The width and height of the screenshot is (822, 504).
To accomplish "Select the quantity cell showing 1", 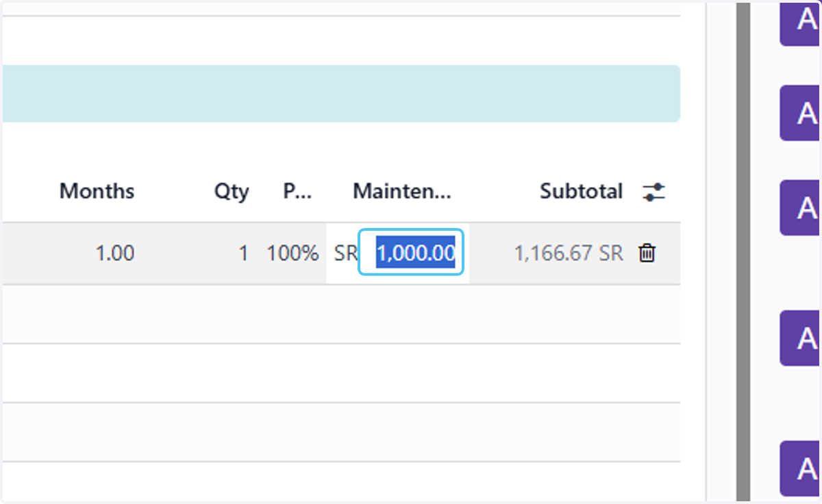I will point(242,253).
